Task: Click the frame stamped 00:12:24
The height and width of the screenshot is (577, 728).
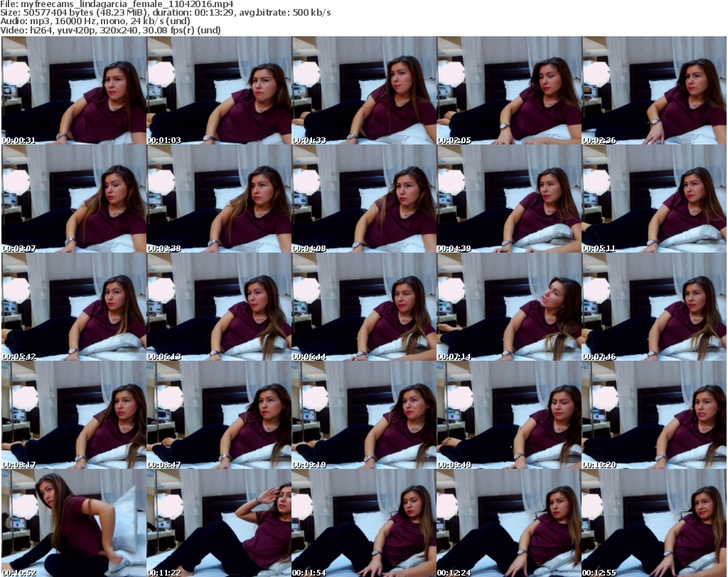Action: [x=509, y=523]
